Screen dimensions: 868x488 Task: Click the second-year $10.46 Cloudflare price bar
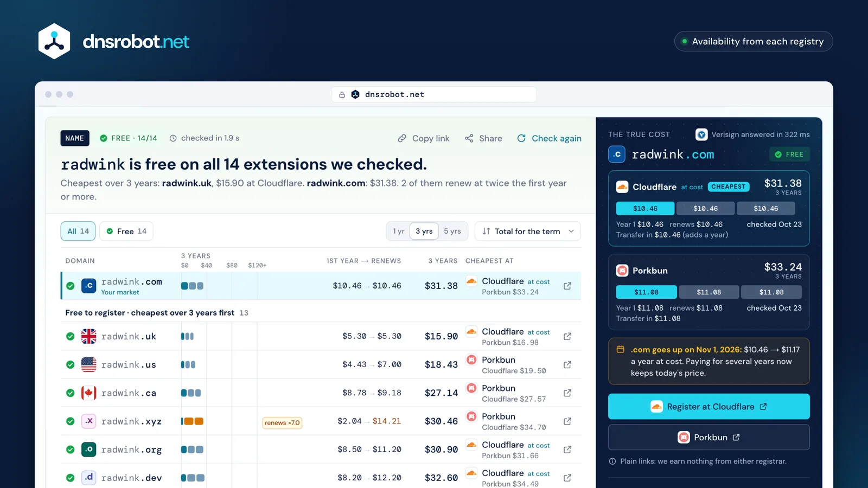click(705, 208)
